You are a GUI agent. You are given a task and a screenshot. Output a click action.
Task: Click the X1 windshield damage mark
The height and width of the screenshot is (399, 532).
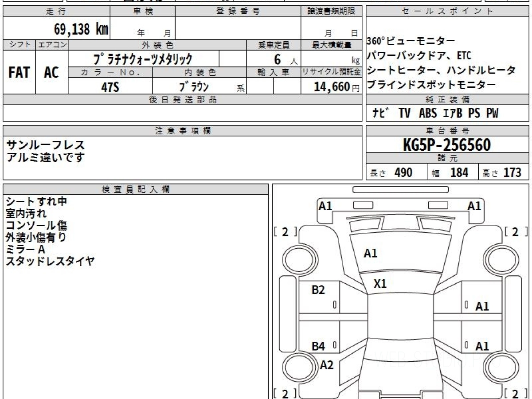pyautogui.click(x=380, y=284)
